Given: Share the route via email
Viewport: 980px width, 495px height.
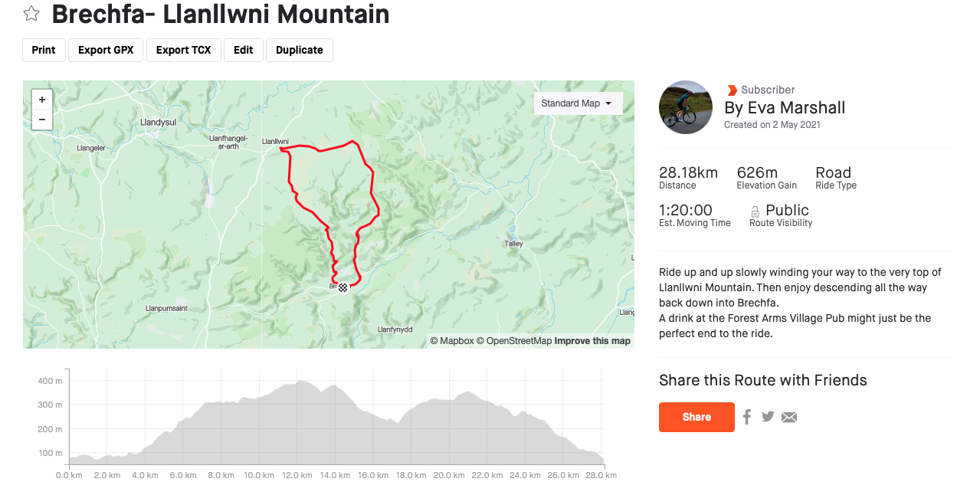Looking at the screenshot, I should coord(789,416).
